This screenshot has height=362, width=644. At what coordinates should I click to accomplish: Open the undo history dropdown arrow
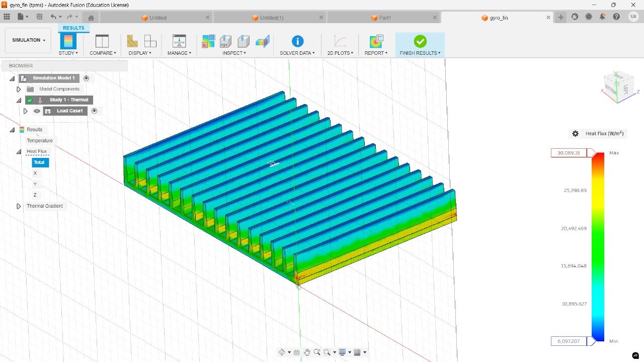pos(60,17)
